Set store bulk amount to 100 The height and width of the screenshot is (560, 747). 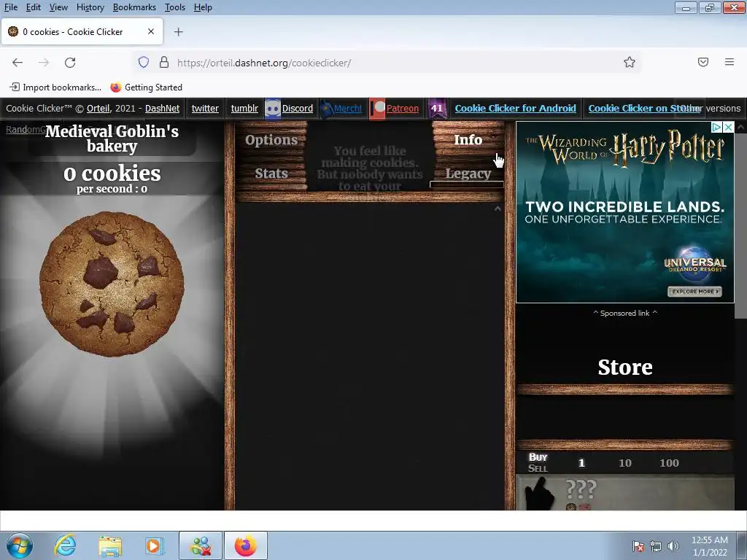[x=669, y=463]
